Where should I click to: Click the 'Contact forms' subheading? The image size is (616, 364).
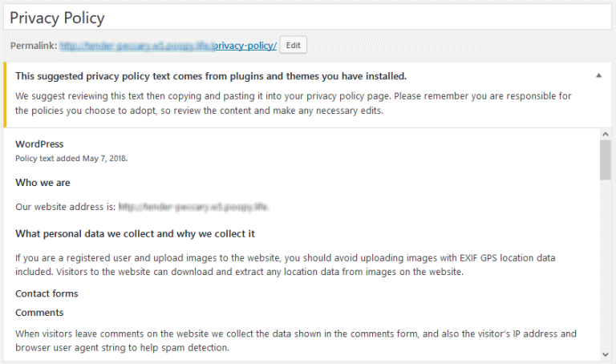pyautogui.click(x=47, y=293)
